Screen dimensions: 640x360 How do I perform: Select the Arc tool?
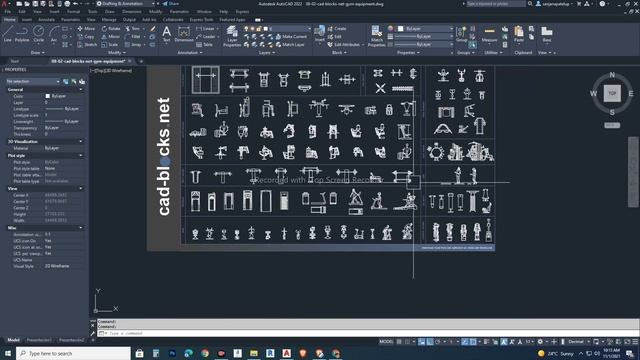(x=54, y=33)
